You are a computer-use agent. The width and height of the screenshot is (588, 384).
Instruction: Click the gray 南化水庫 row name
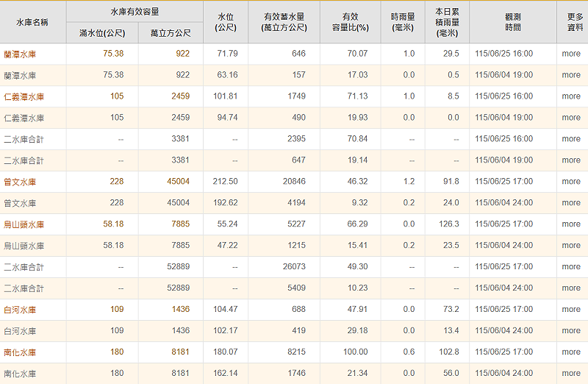pos(20,374)
